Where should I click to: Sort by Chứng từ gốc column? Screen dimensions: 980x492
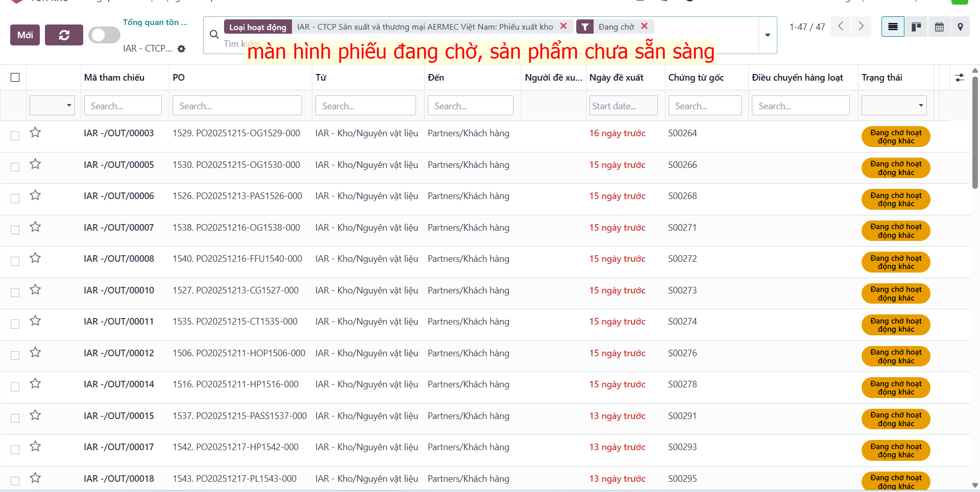pyautogui.click(x=696, y=78)
